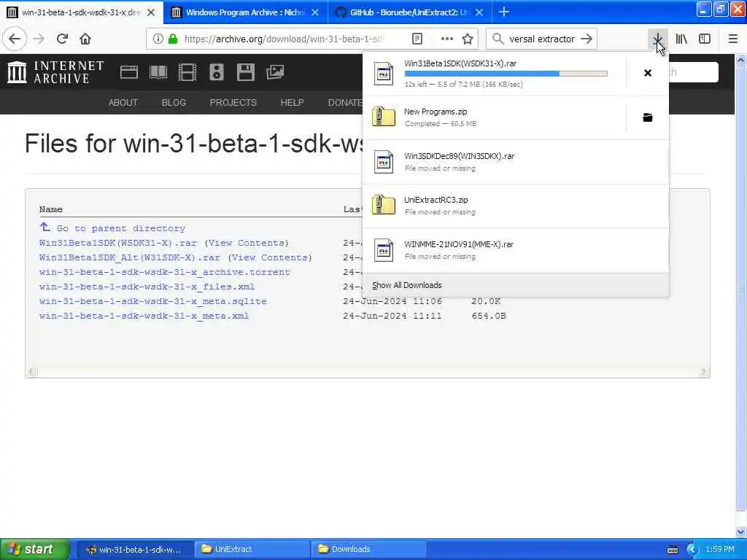Image resolution: width=747 pixels, height=560 pixels.
Task: Open the archive.torrent file link
Action: 164,273
